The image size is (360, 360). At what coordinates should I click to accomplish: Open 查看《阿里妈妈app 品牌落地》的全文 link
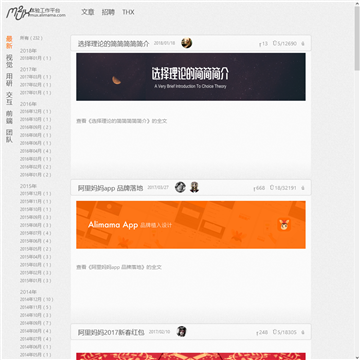(119, 267)
